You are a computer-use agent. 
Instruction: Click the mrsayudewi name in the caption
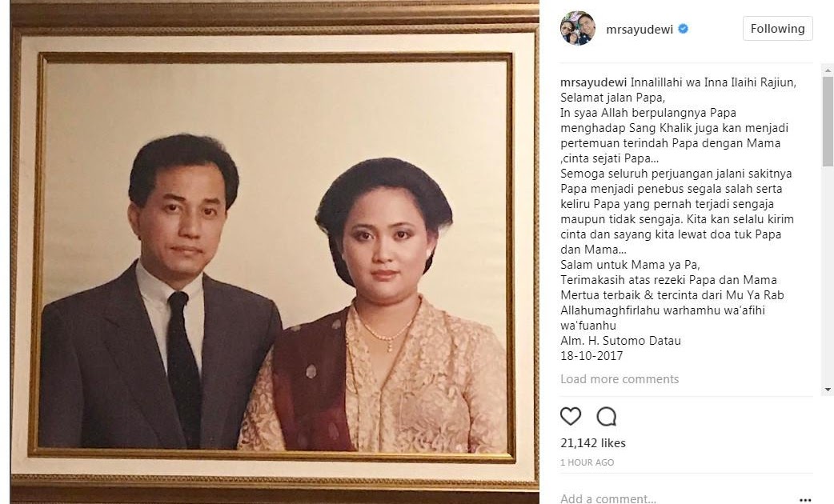click(594, 82)
